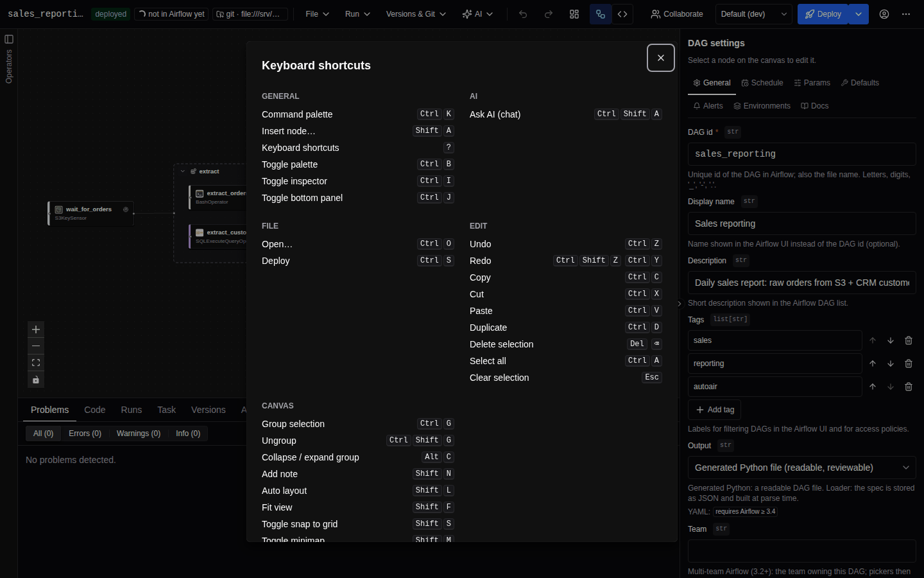The image size is (924, 578).
Task: Close the Keyboard shortcuts dialog
Action: click(x=661, y=58)
